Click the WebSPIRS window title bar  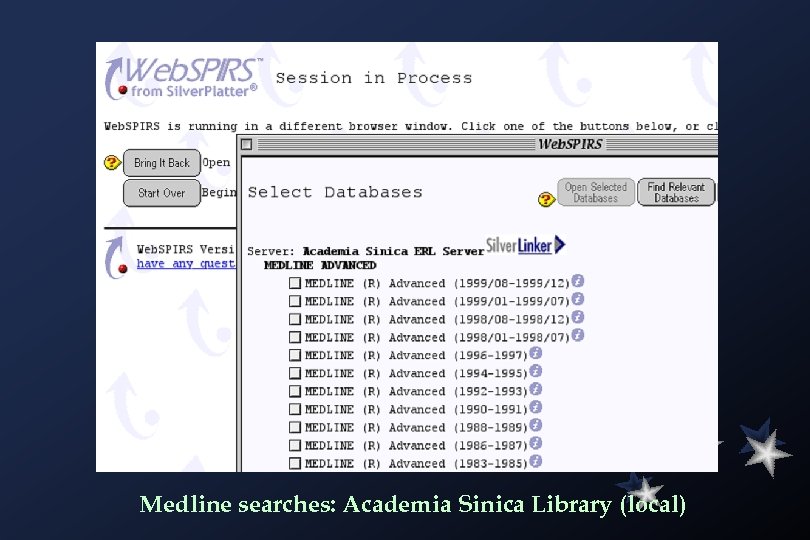pos(478,145)
